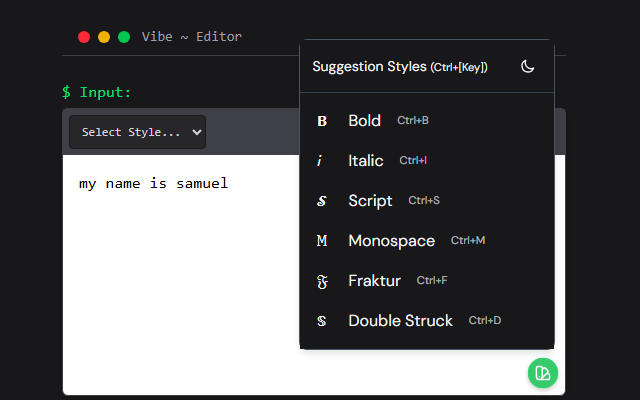
Task: Click the Fraktur style icon
Action: (322, 281)
